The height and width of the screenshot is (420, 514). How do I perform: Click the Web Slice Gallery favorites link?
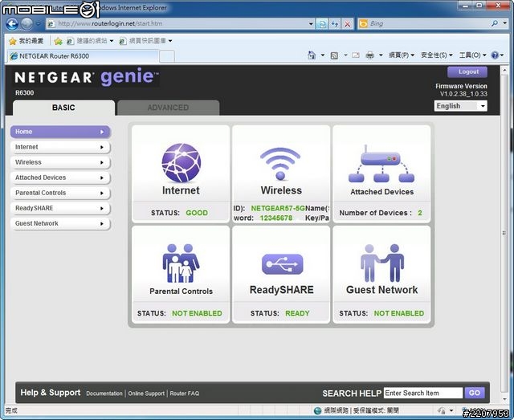146,41
